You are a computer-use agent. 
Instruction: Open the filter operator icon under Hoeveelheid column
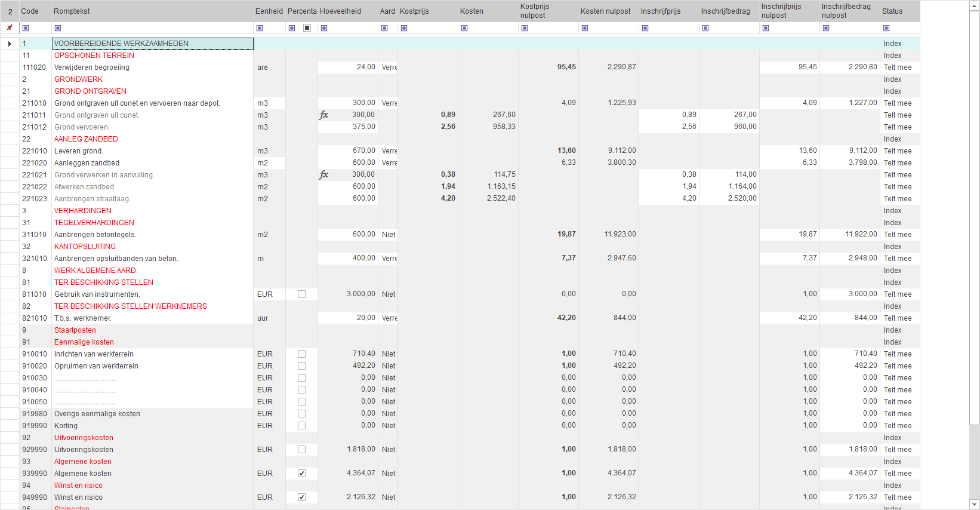click(x=324, y=28)
